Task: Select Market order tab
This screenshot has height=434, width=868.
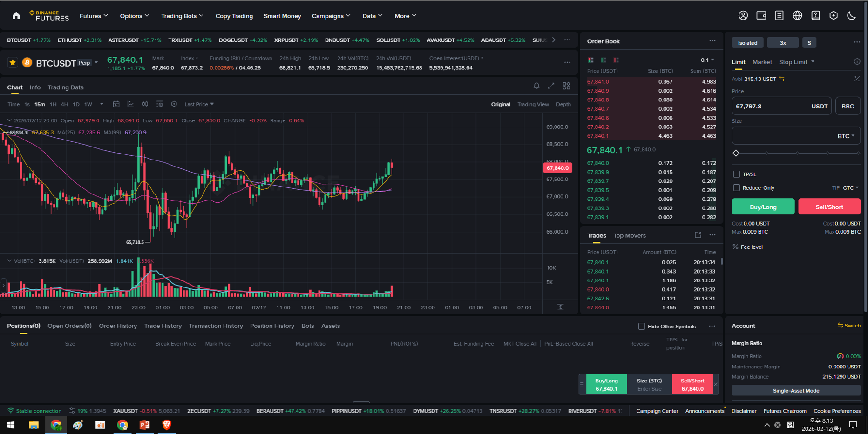Action: click(762, 62)
